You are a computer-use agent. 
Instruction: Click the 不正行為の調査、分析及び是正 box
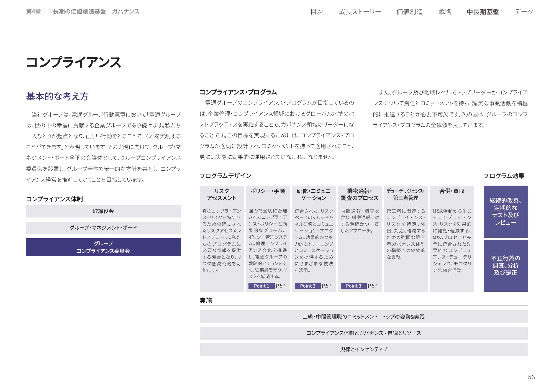tap(505, 266)
